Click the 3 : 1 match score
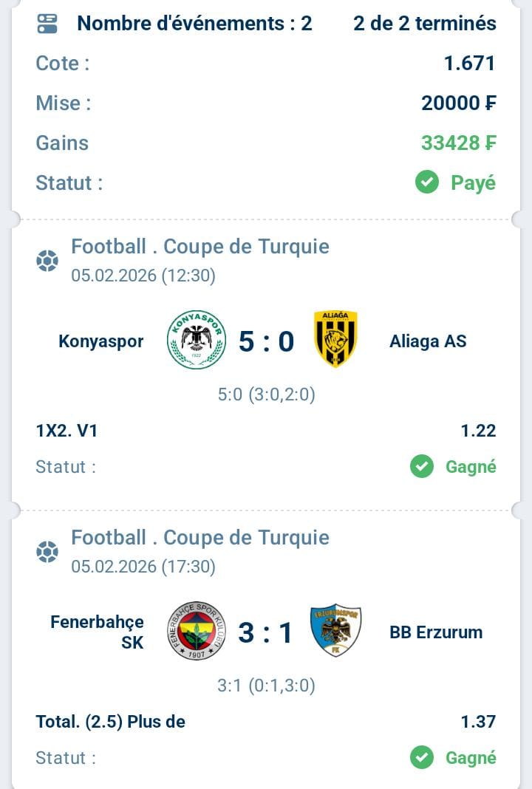Viewport: 532px width, 789px height. pos(266,632)
